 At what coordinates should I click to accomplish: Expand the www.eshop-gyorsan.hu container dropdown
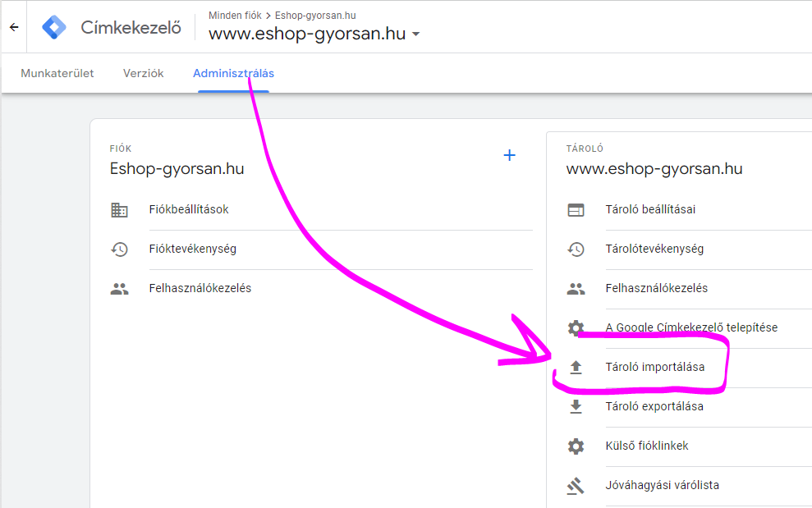click(416, 35)
